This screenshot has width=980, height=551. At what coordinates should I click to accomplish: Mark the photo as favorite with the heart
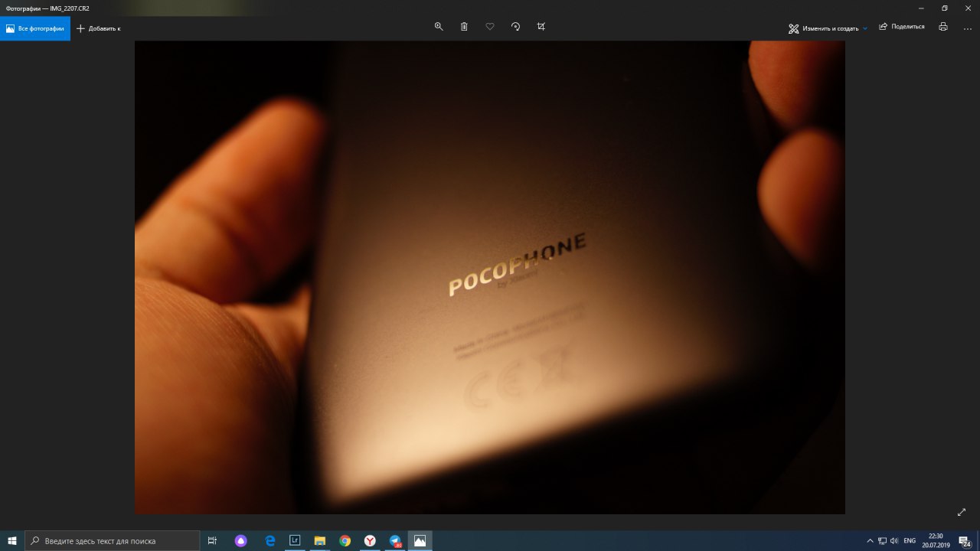(490, 26)
